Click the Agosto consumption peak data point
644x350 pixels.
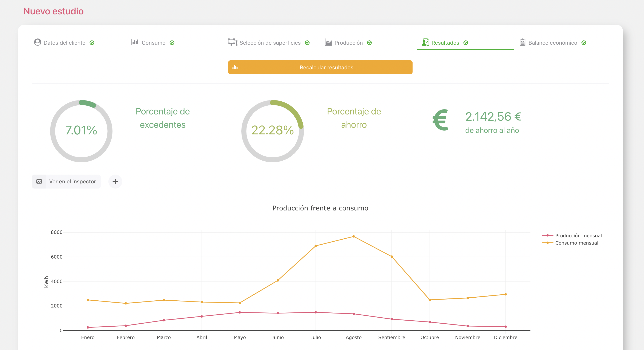(353, 236)
